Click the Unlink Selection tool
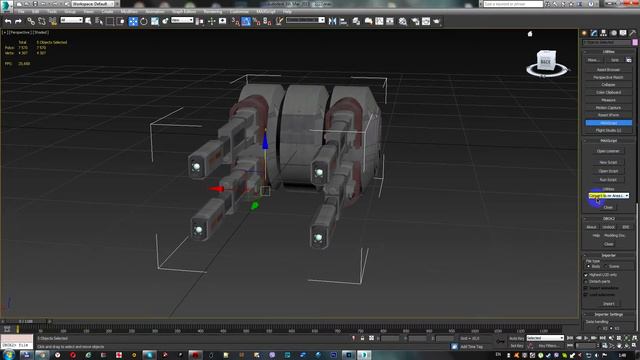 coord(42,21)
